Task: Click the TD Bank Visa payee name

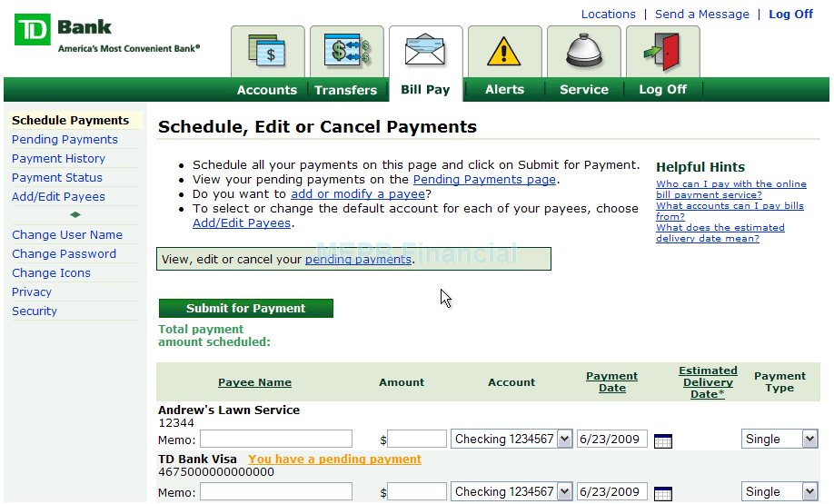Action: pyautogui.click(x=197, y=460)
